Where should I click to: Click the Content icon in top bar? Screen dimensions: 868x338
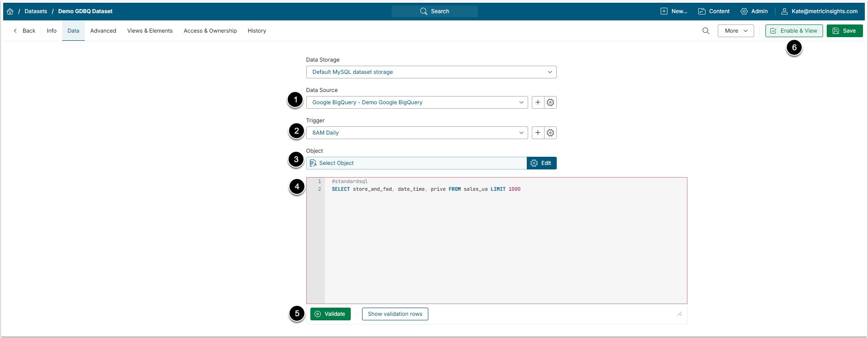(x=702, y=11)
